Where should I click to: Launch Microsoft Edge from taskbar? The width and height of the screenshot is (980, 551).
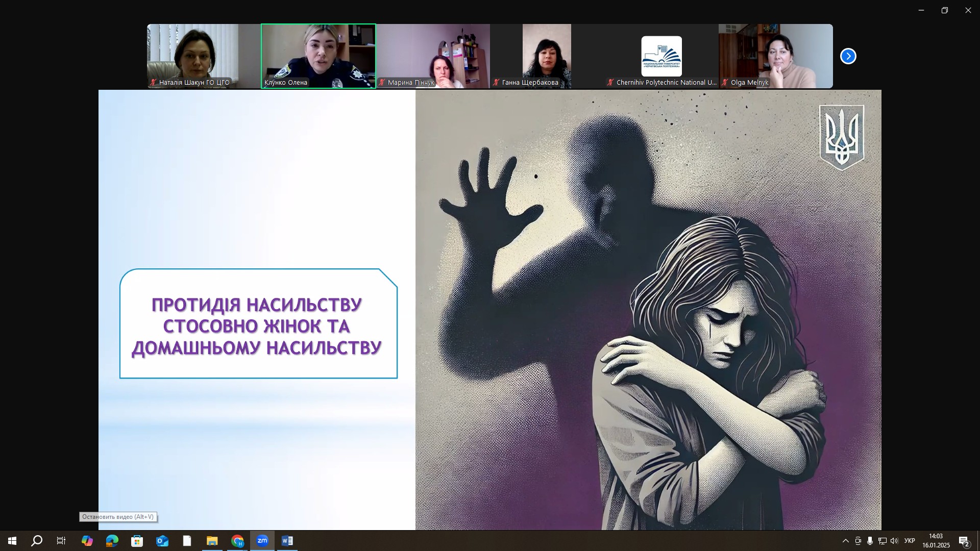112,541
